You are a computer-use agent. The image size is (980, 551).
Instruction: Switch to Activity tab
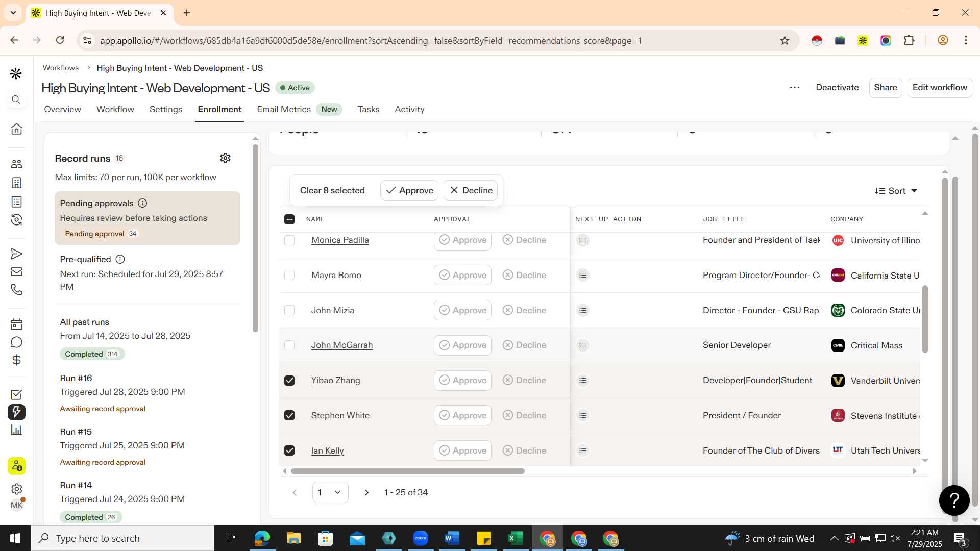(409, 109)
